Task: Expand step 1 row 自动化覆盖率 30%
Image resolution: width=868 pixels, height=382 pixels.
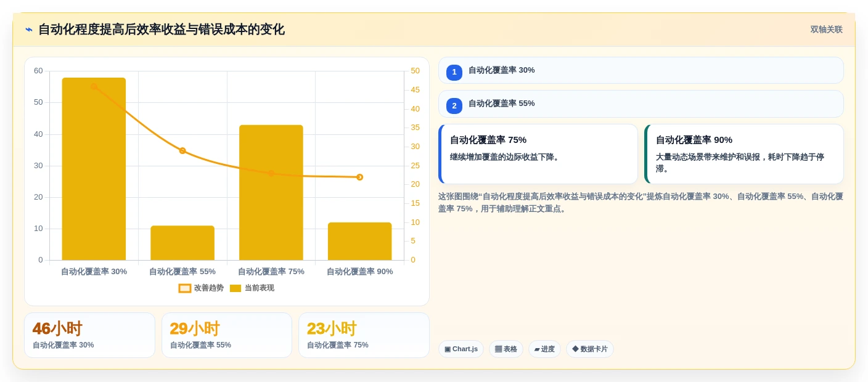Action: tap(641, 70)
